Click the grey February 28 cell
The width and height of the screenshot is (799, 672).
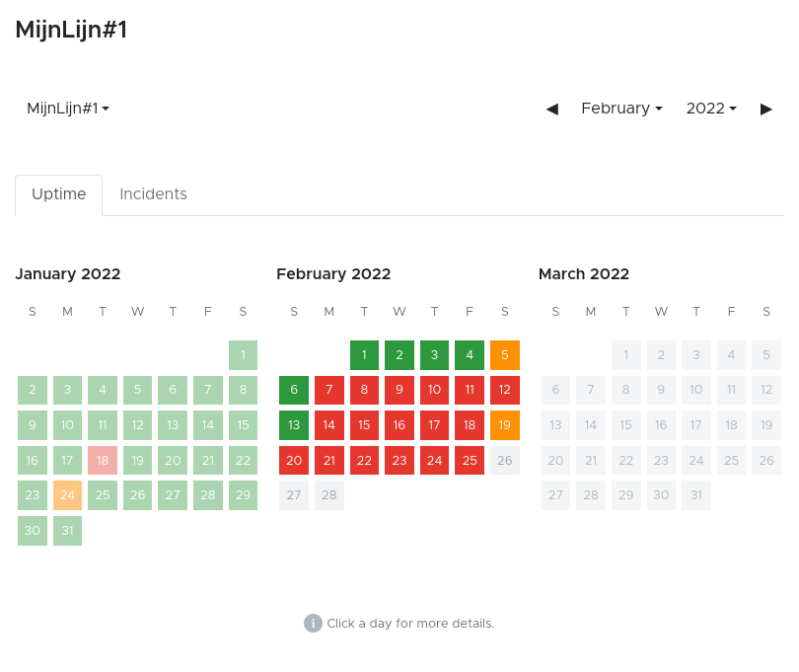point(329,495)
